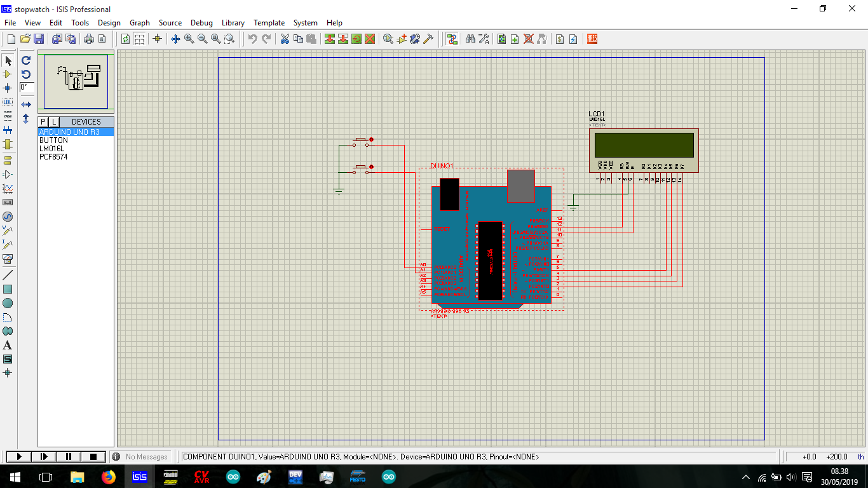Viewport: 868px width, 488px height.
Task: Toggle the wire autorouter button
Action: coord(452,39)
